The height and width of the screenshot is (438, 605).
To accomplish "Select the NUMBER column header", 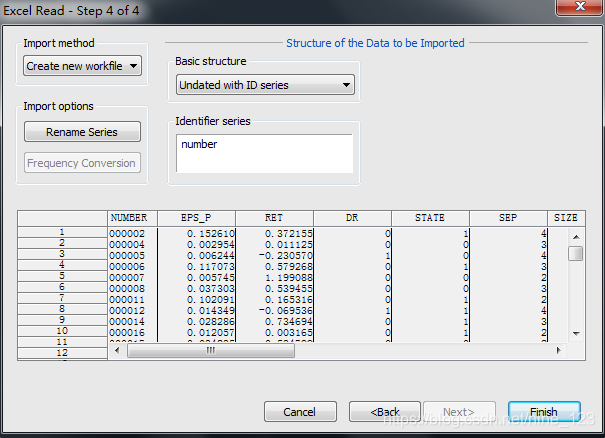I will click(x=132, y=218).
